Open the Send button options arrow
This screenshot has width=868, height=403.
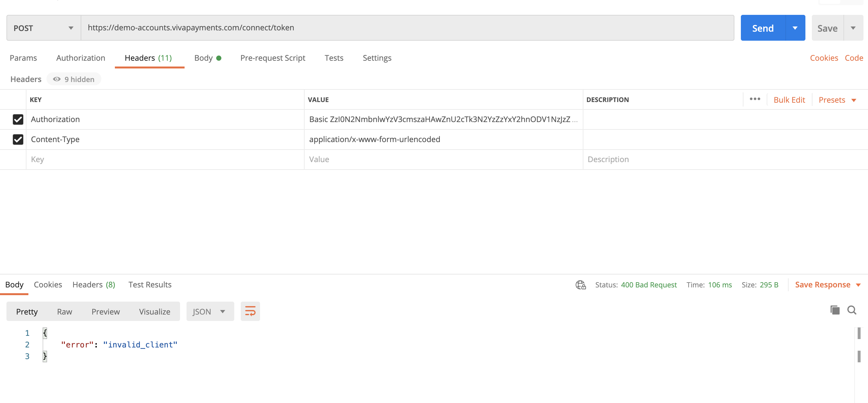point(795,28)
